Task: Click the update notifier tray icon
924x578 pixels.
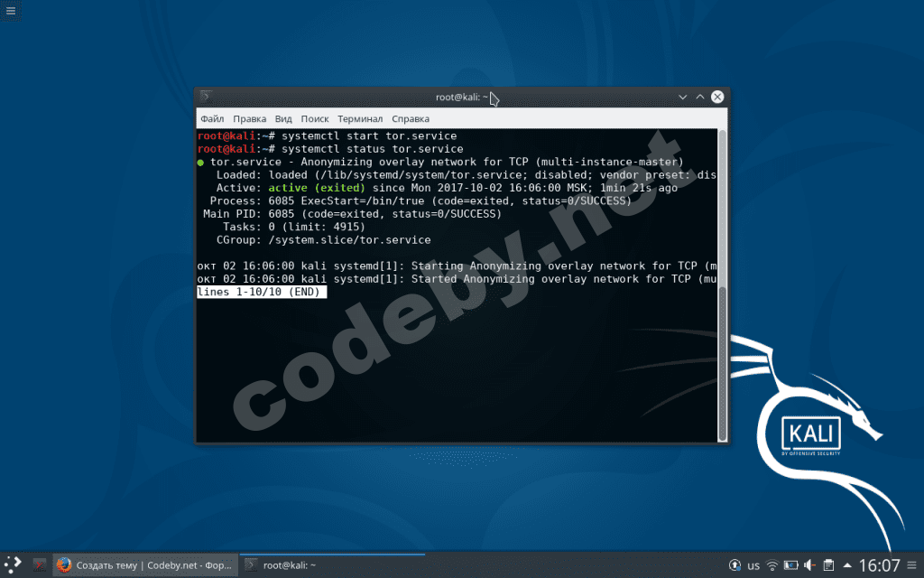Action: coord(735,565)
